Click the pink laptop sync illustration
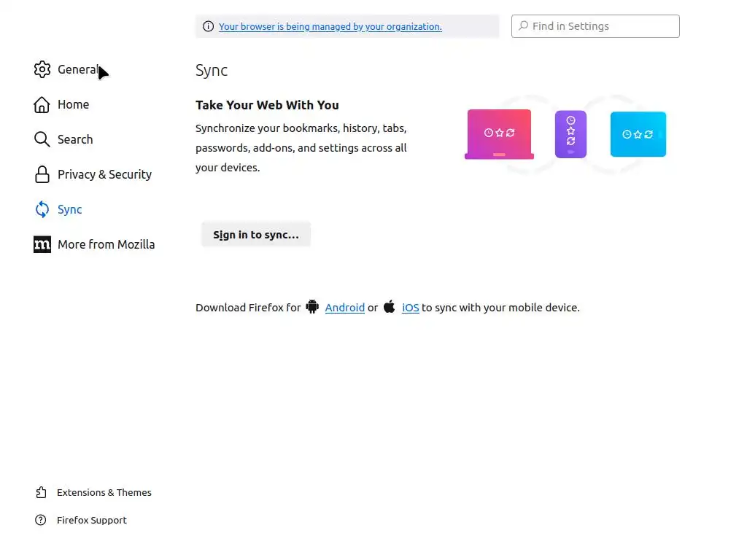This screenshot has height=560, width=747. coord(499,134)
